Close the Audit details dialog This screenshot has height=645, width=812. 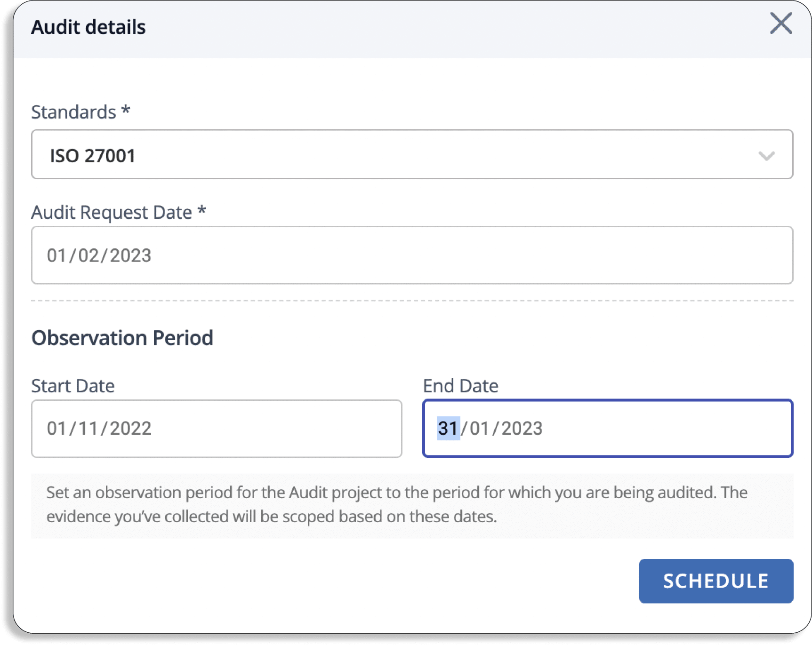781,24
